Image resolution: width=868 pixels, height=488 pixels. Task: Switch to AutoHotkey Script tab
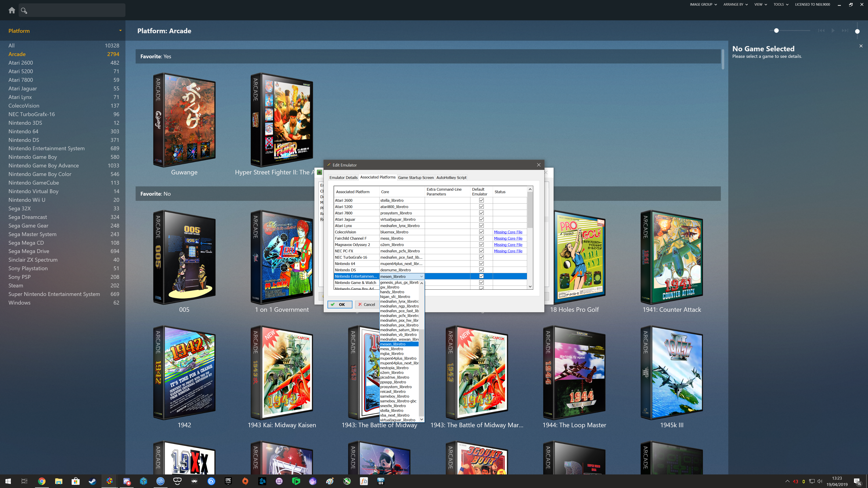click(452, 178)
